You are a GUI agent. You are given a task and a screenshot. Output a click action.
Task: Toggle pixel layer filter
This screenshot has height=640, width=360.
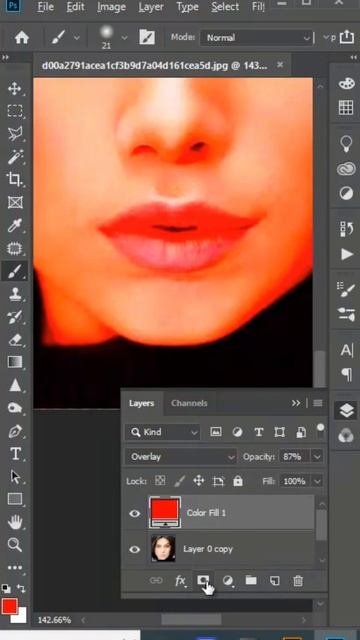216,432
